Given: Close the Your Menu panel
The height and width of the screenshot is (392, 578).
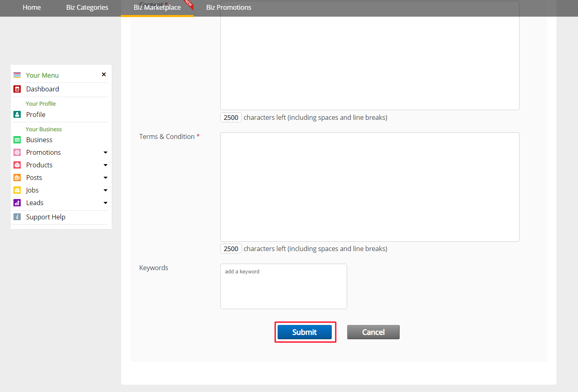Looking at the screenshot, I should click(104, 74).
